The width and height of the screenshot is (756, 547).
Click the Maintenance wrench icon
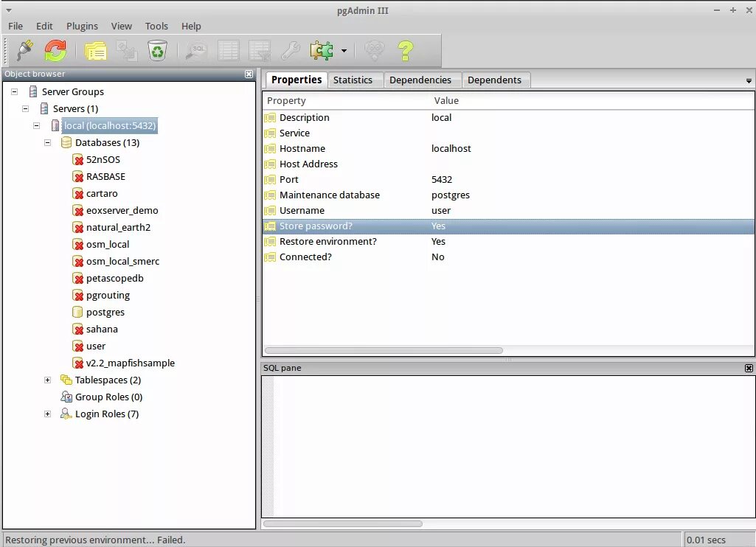click(x=291, y=51)
